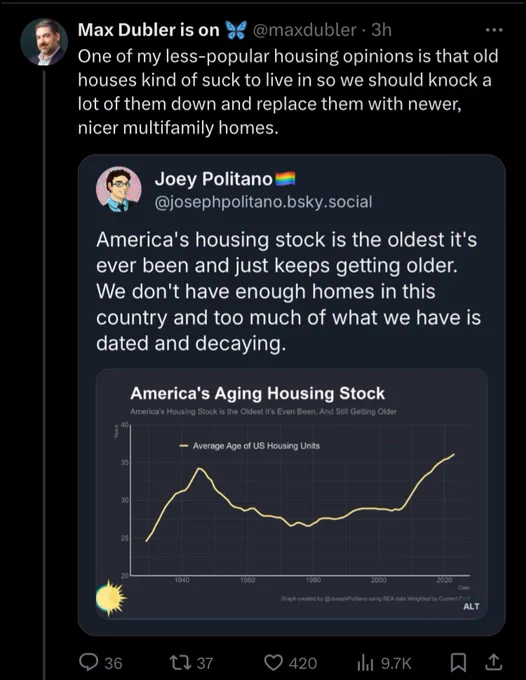The height and width of the screenshot is (680, 526).
Task: Click the Joey Politano display name
Action: 214,179
